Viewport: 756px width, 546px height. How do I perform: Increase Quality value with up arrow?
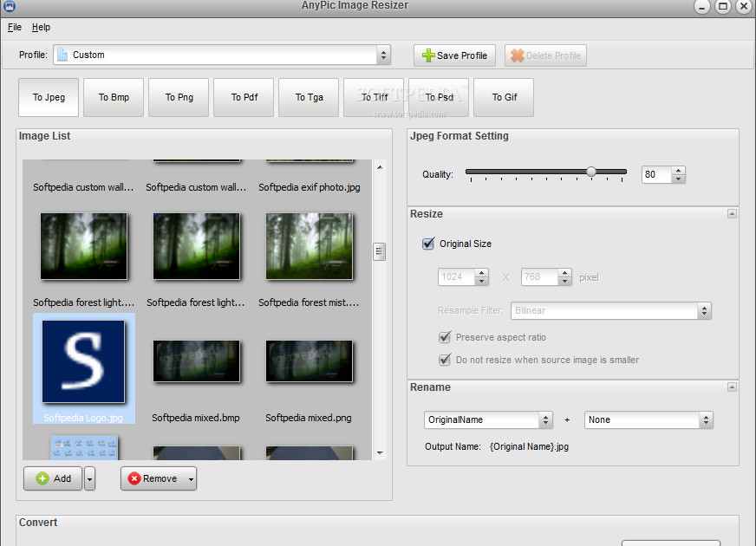click(678, 171)
